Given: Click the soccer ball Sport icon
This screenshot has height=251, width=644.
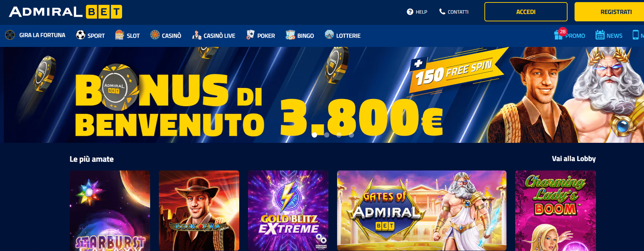Looking at the screenshot, I should tap(81, 35).
